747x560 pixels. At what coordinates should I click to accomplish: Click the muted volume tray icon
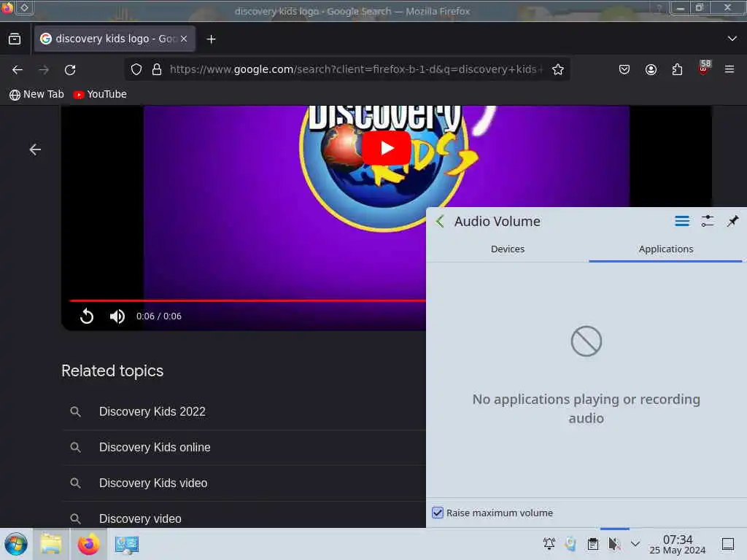(614, 543)
